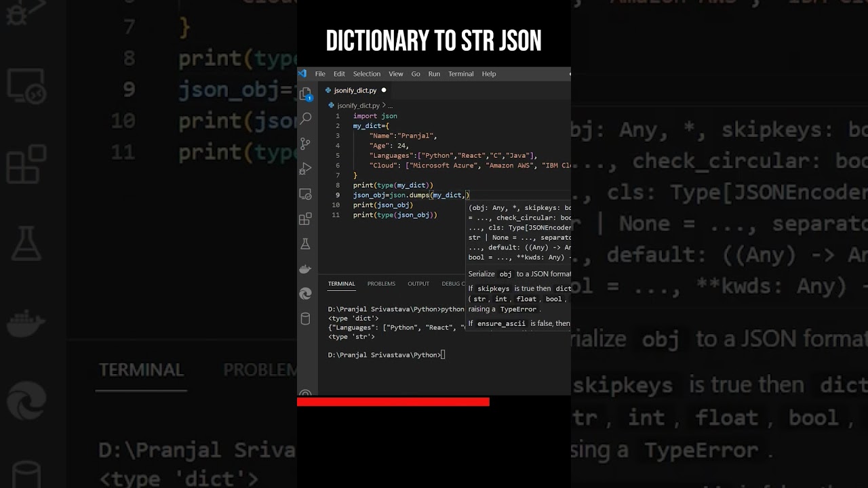Viewport: 868px width, 488px height.
Task: Click 'Serialize obj' description in the hint popup
Action: coord(519,274)
